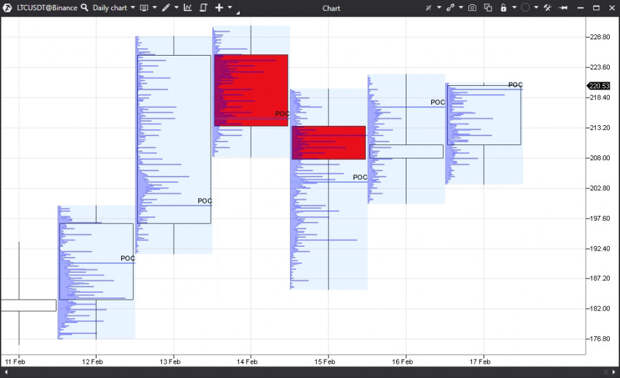Click the POC label on 17 Feb
Image resolution: width=620 pixels, height=378 pixels.
[515, 85]
